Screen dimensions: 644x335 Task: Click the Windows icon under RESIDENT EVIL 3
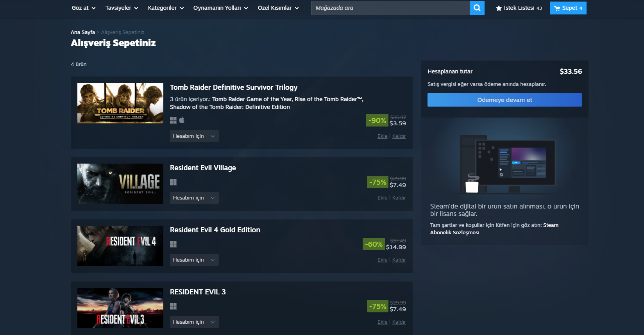tap(174, 306)
